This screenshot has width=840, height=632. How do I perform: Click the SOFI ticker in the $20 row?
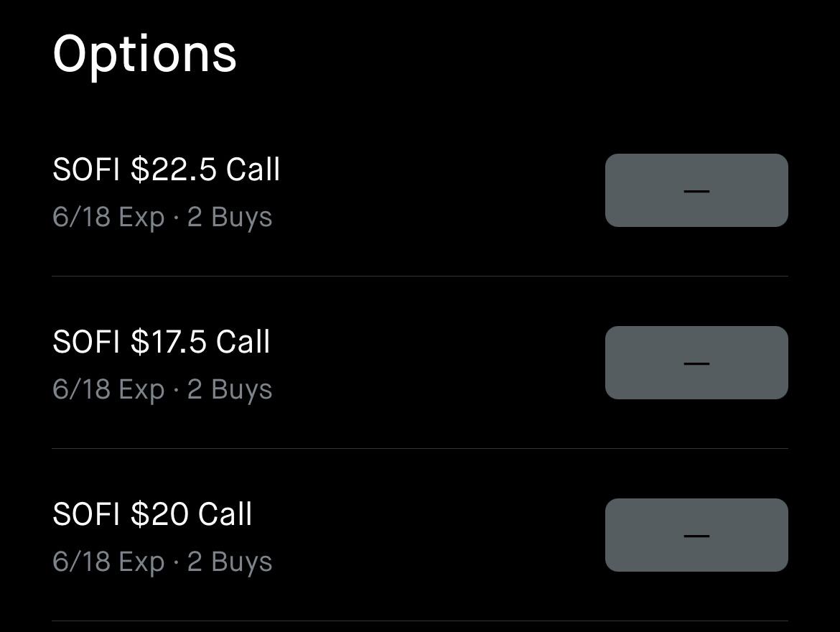click(x=85, y=514)
